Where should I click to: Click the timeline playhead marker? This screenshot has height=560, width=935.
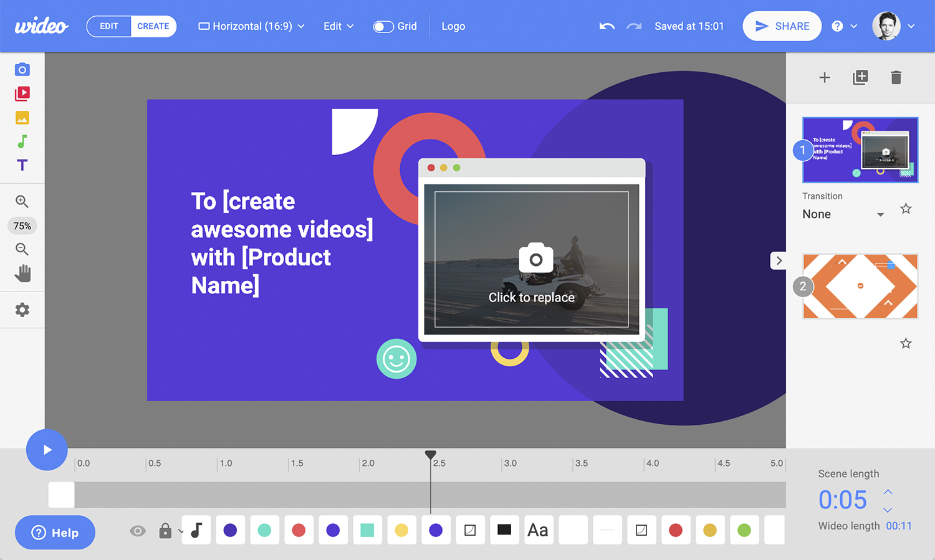click(430, 455)
